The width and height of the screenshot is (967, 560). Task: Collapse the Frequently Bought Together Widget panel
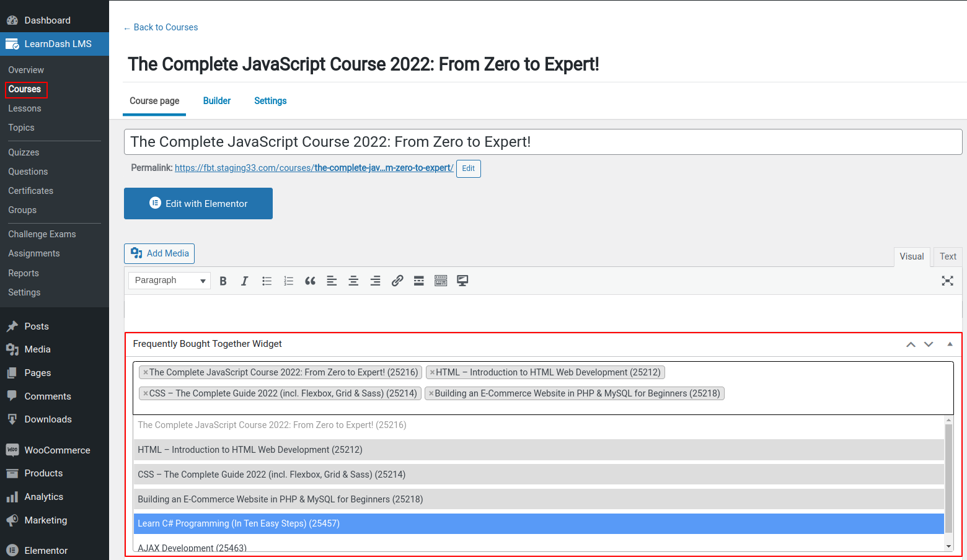(950, 344)
